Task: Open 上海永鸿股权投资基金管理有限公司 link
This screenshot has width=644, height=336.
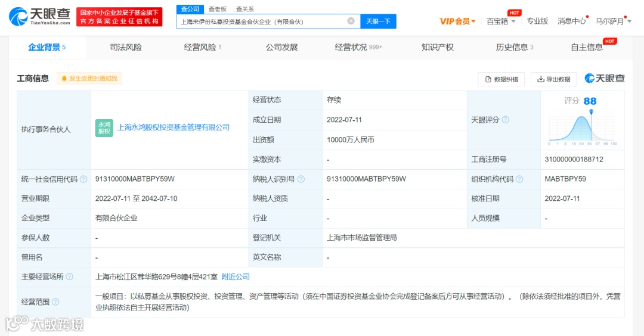Action: coord(174,127)
